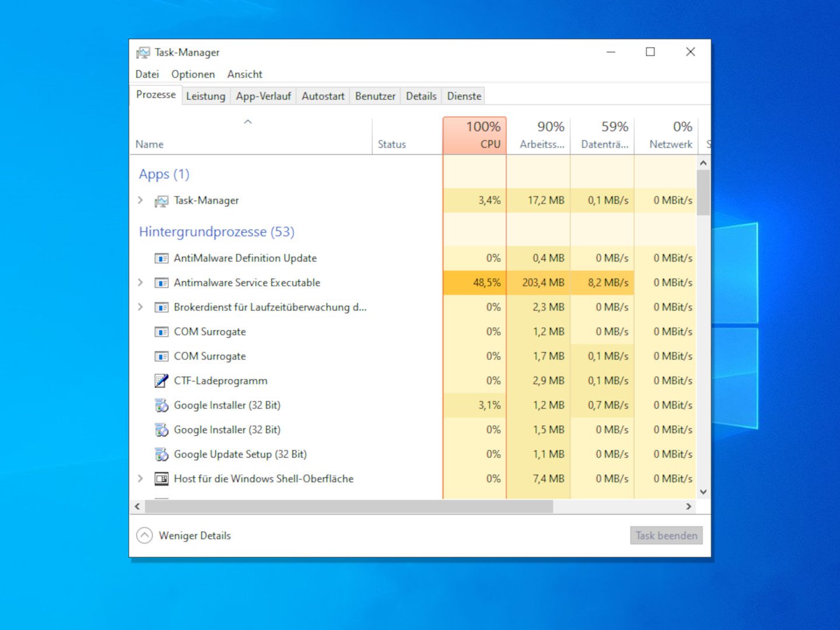Expand the Brokerdienst für Laufzeitüberwachung entry

point(141,307)
